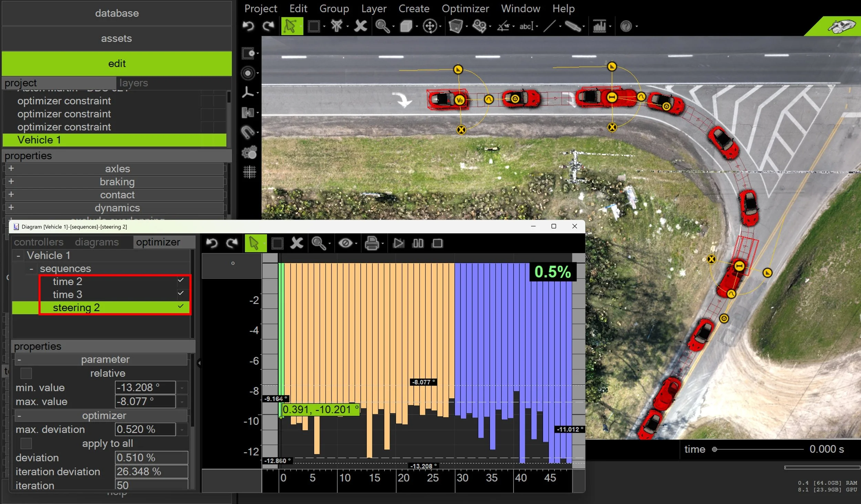The image size is (861, 504).
Task: Enable the apply to all checkbox
Action: pos(26,443)
